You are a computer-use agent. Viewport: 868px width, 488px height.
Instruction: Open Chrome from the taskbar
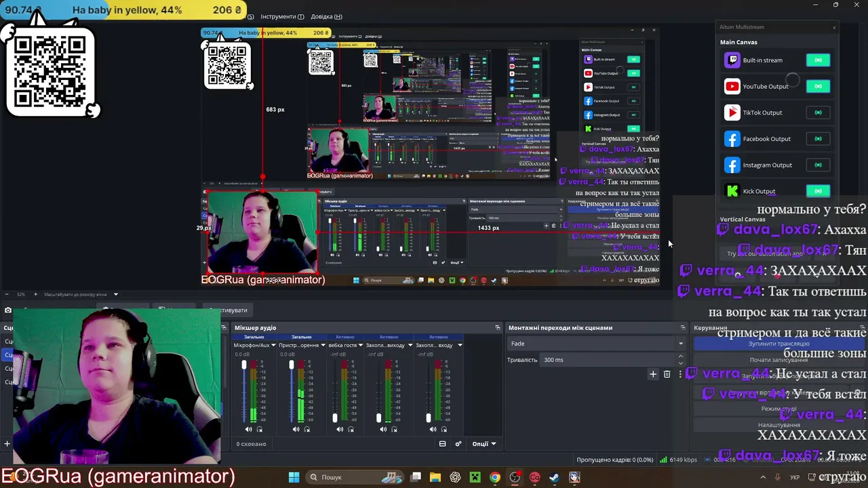coord(495,477)
